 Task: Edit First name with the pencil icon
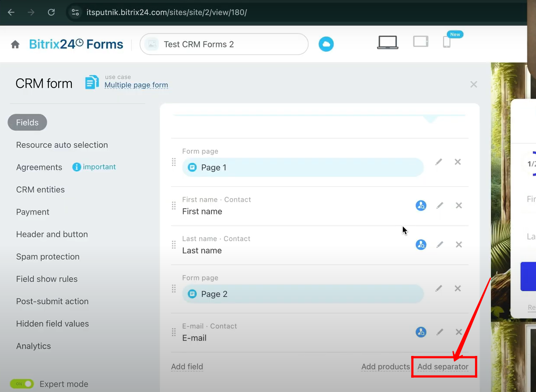coord(440,205)
